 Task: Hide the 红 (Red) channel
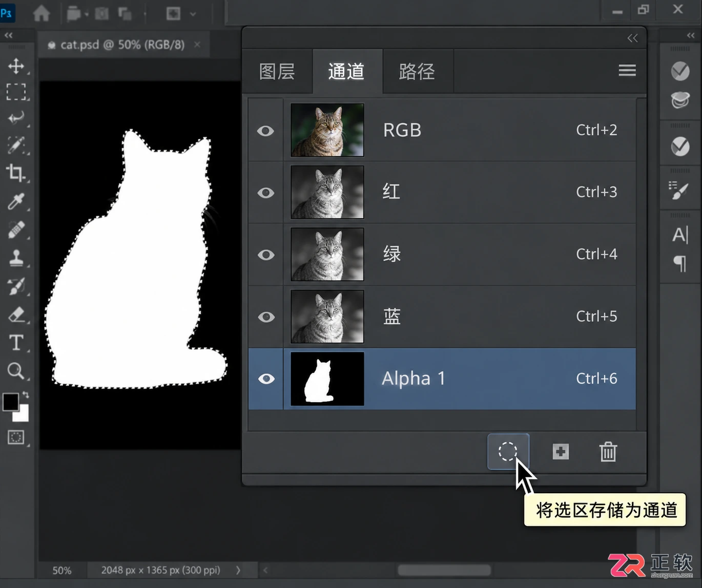265,193
